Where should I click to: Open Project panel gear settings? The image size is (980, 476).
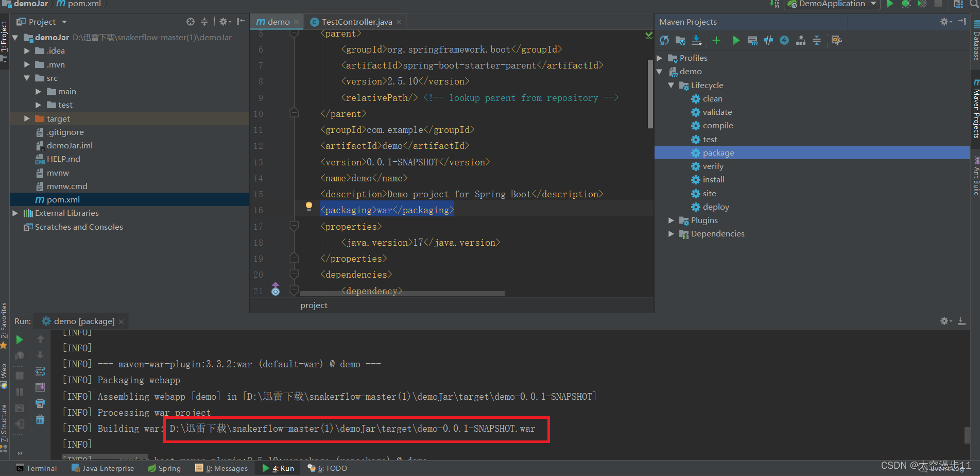(225, 22)
